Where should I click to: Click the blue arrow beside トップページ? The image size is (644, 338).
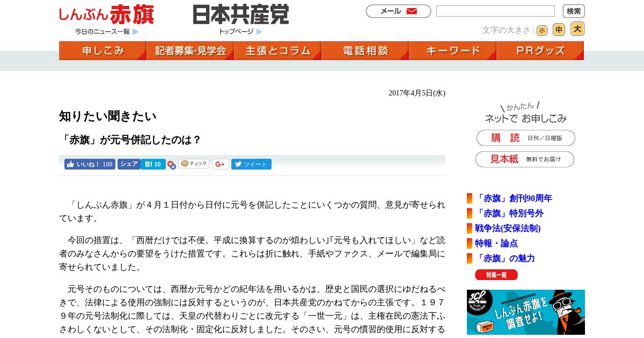click(x=260, y=32)
